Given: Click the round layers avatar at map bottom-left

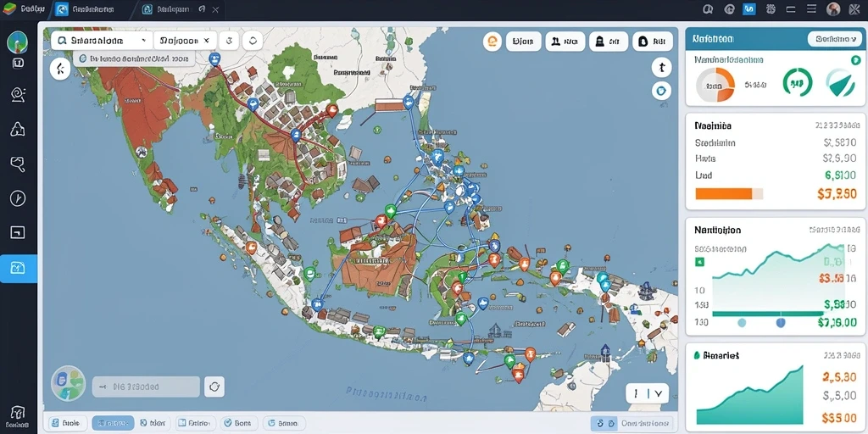Looking at the screenshot, I should (68, 383).
